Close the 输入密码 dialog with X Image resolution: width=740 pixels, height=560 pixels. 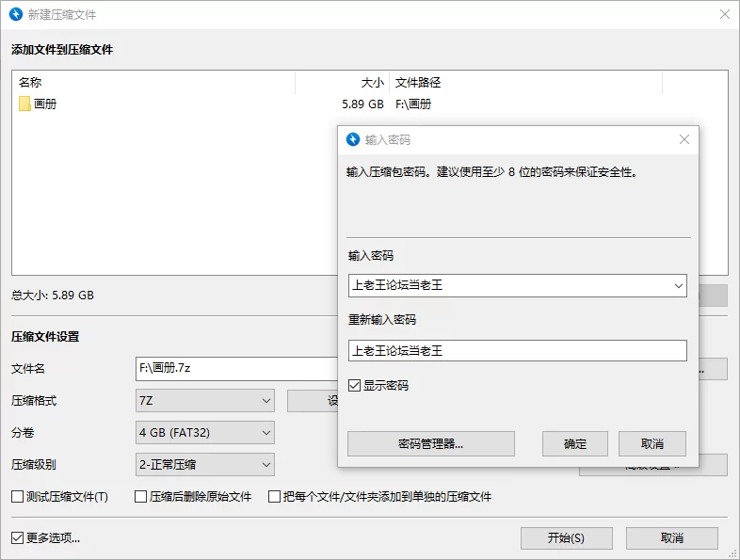[684, 140]
